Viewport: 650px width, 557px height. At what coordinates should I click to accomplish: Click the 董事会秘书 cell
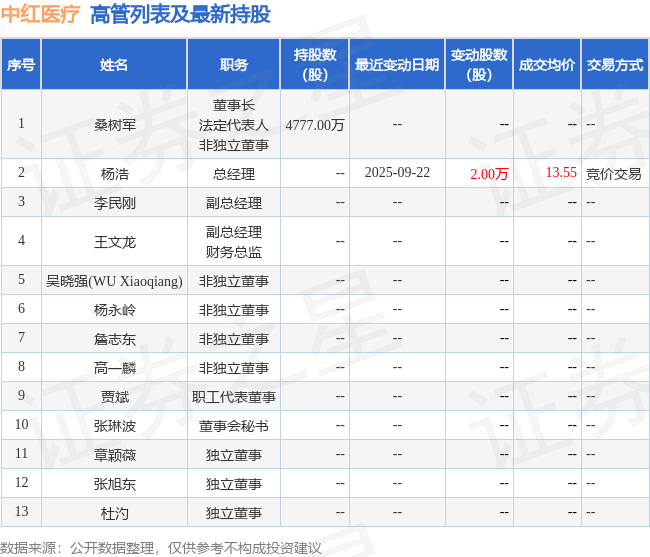pos(234,426)
